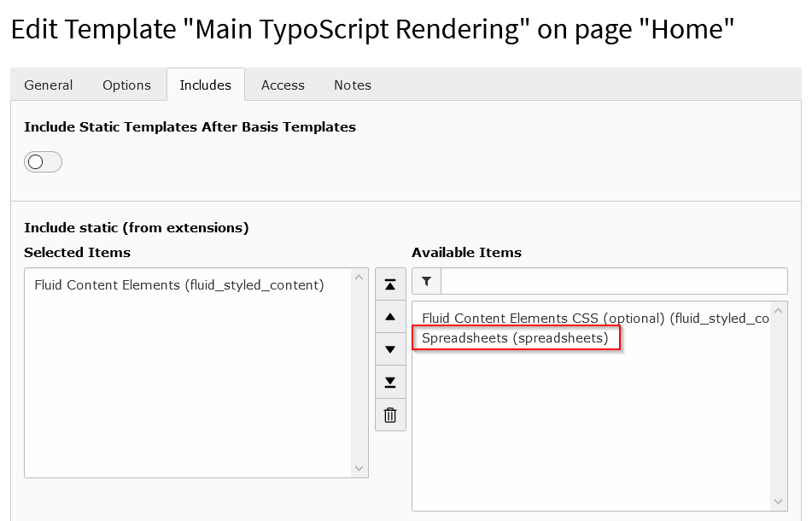Click the trash icon to remove selected item
This screenshot has width=812, height=521.
(x=390, y=415)
